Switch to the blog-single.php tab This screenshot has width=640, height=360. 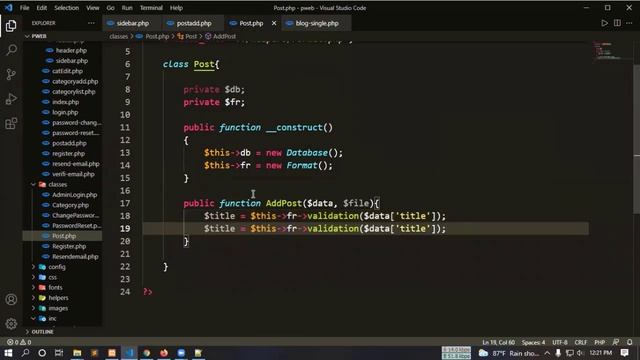coord(317,23)
